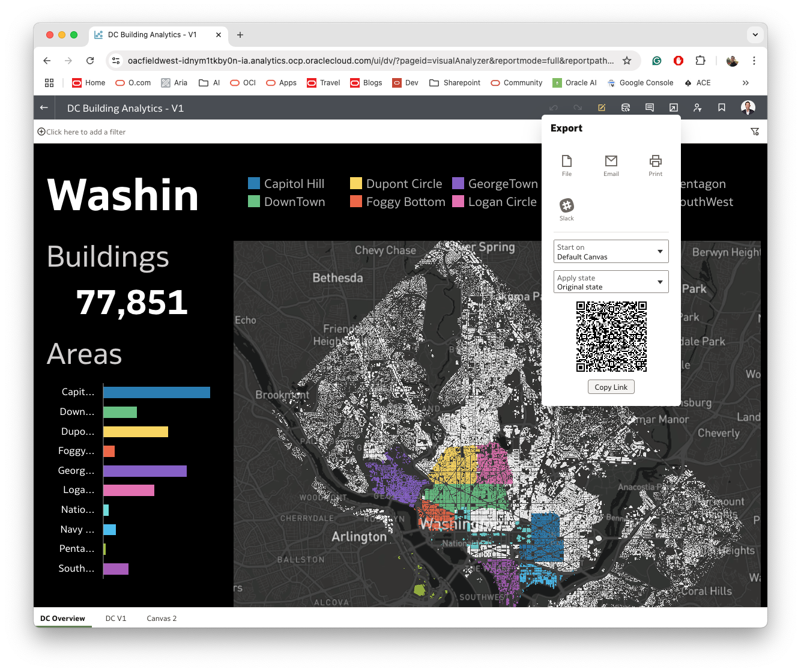Screen dimensions: 801x672
Task: Open filter bar settings funnel icon
Action: (755, 132)
